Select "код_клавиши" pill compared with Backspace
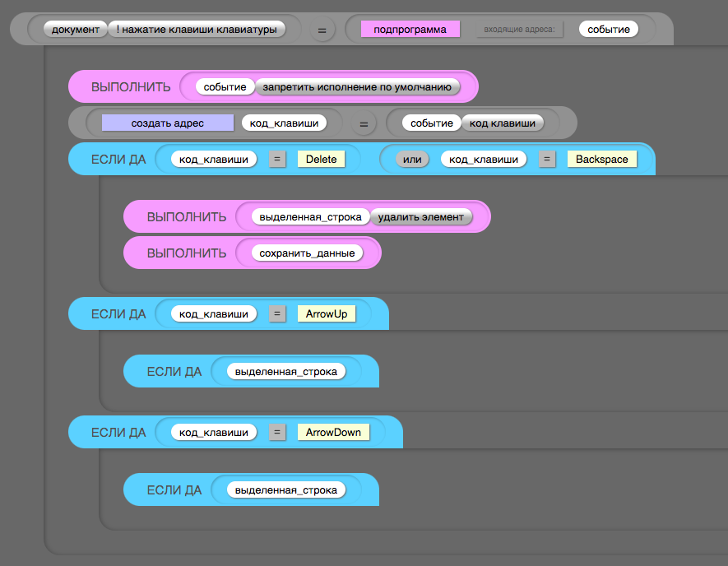Viewport: 728px width, 566px height. pos(484,160)
